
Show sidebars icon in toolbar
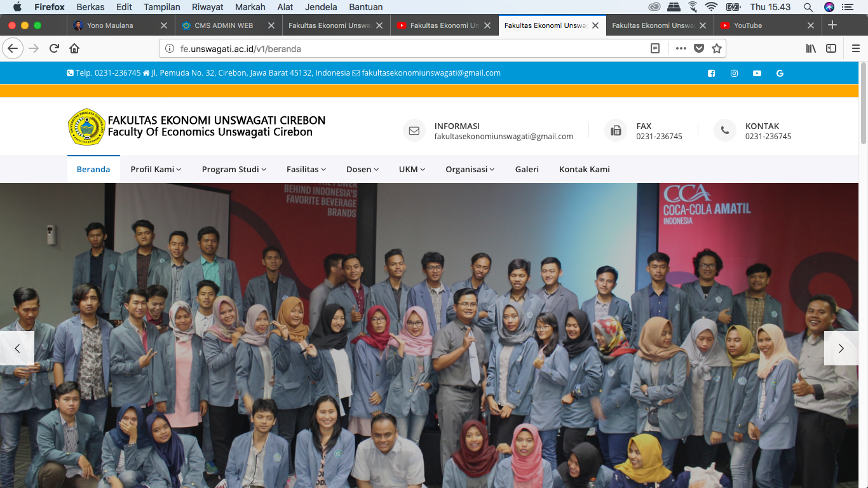[831, 48]
